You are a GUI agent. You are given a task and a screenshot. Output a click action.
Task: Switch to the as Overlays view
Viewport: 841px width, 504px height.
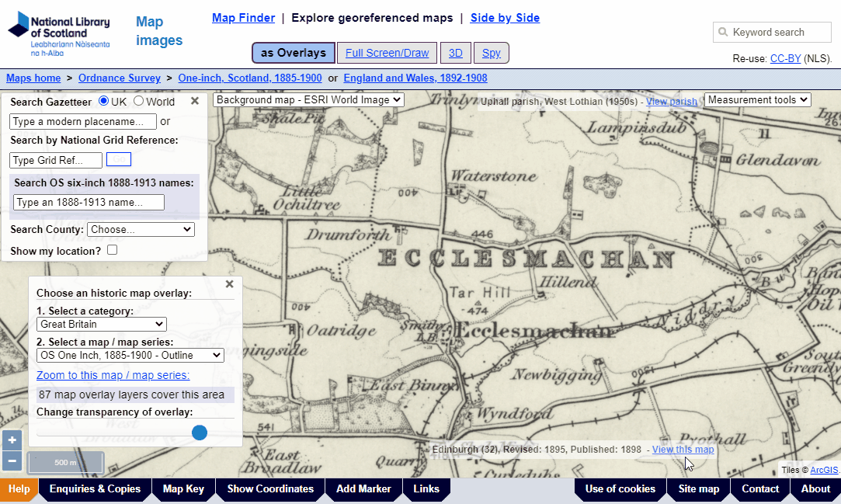click(x=294, y=53)
